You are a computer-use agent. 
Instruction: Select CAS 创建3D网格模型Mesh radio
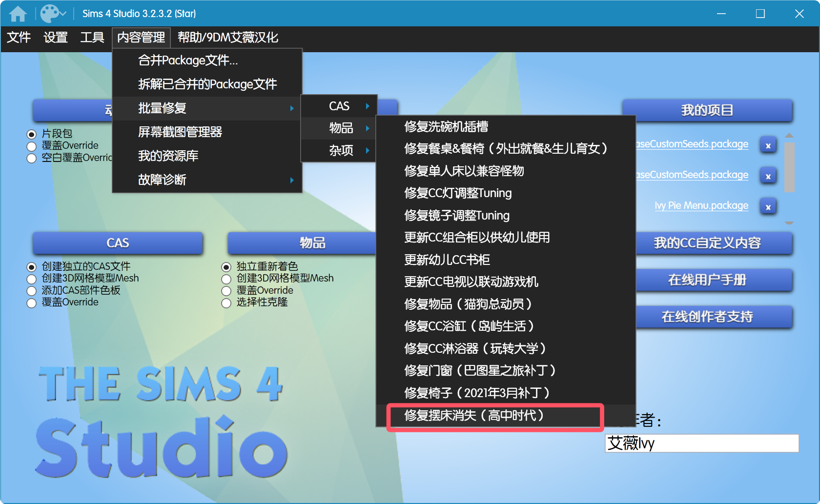pos(32,279)
